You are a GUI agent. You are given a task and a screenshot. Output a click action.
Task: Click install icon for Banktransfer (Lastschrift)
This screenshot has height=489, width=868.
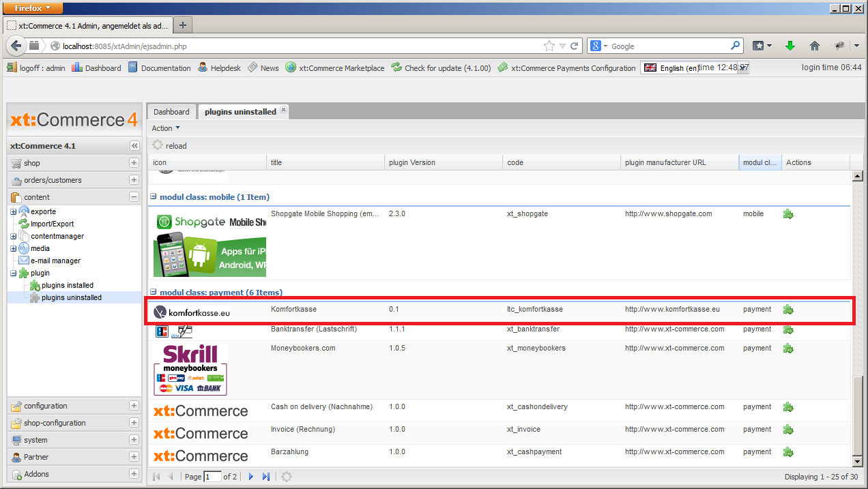pos(788,329)
